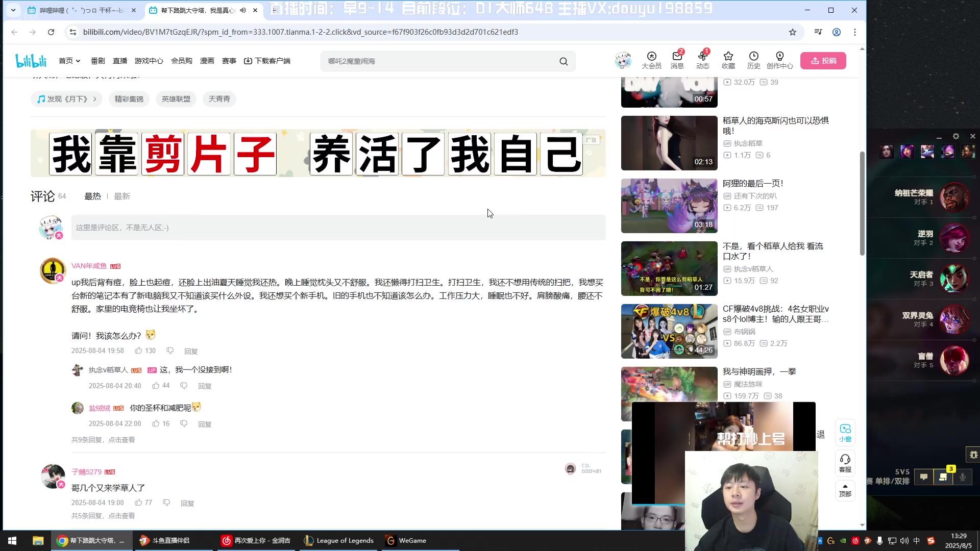
Task: Open 大会员 membership icon
Action: point(651,60)
